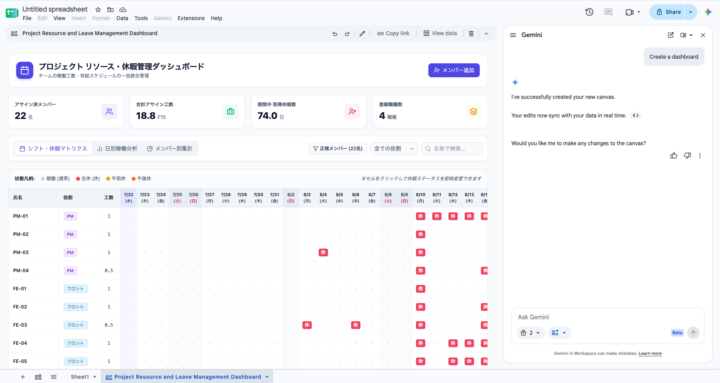720x383 pixels.
Task: Click View data
Action: pyautogui.click(x=440, y=34)
